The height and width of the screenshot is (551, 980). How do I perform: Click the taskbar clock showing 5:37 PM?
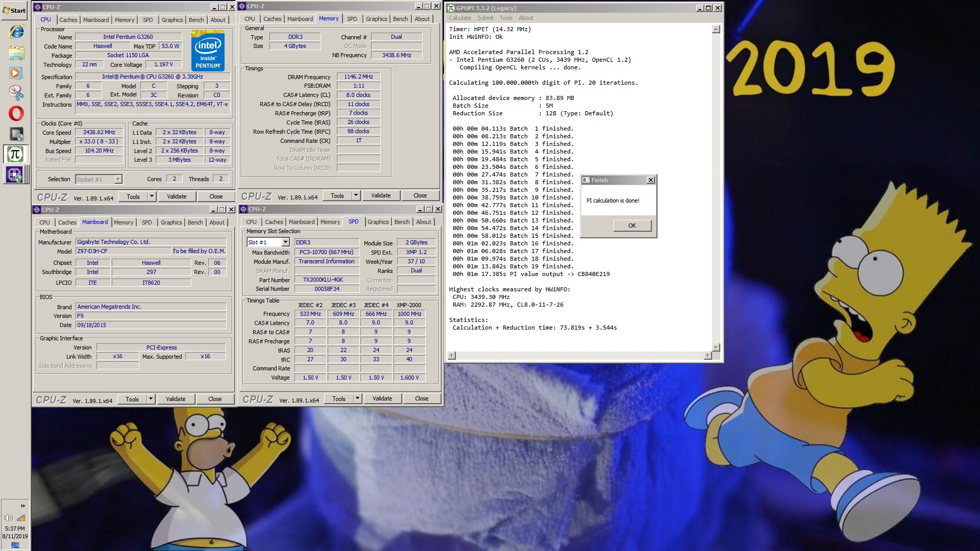(x=15, y=529)
